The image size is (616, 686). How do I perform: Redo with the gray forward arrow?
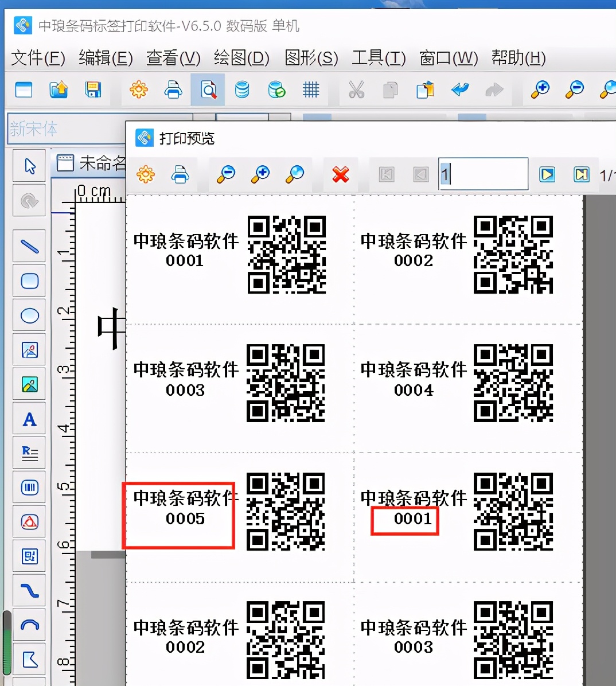pos(494,89)
